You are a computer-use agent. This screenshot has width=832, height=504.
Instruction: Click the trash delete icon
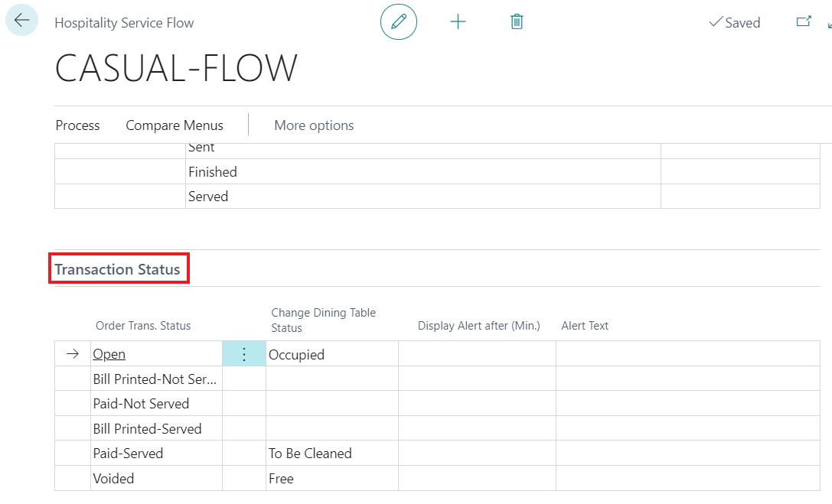(517, 22)
